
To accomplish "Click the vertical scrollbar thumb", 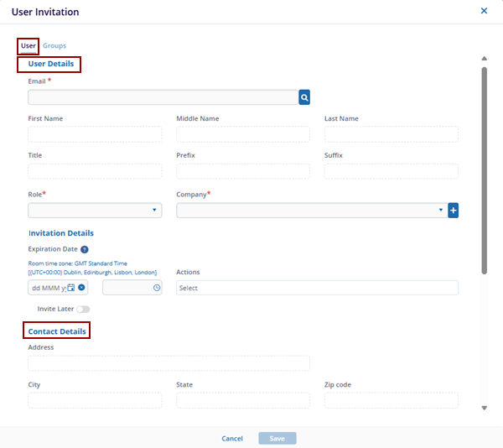I will click(484, 168).
